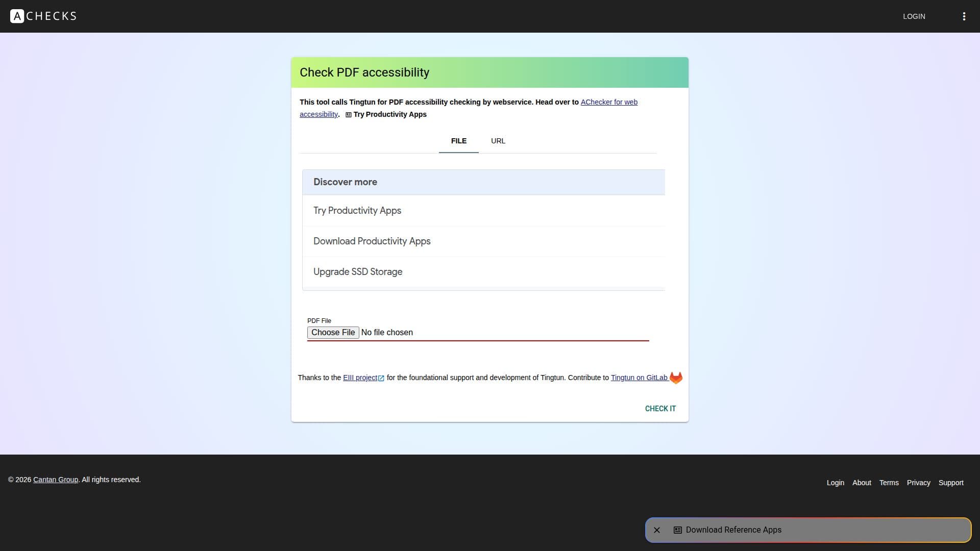This screenshot has width=980, height=551.
Task: Click the Download Reference Apps banner text
Action: 733,530
